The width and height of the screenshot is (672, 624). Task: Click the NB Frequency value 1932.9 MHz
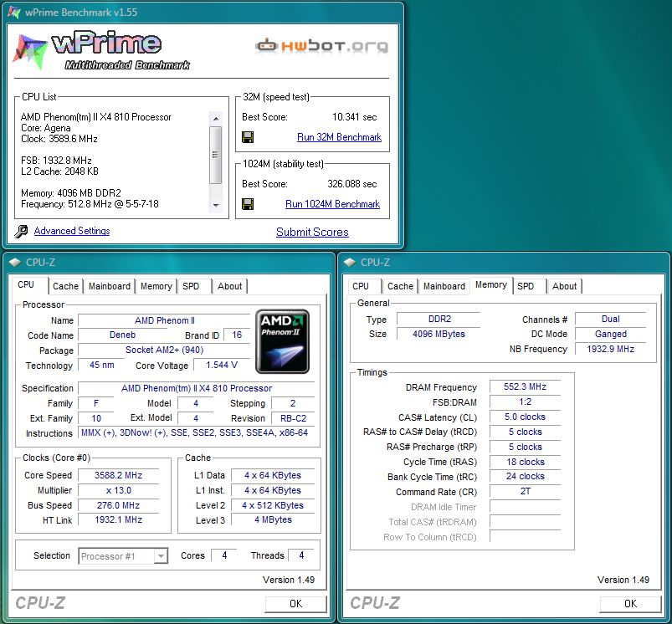click(610, 349)
